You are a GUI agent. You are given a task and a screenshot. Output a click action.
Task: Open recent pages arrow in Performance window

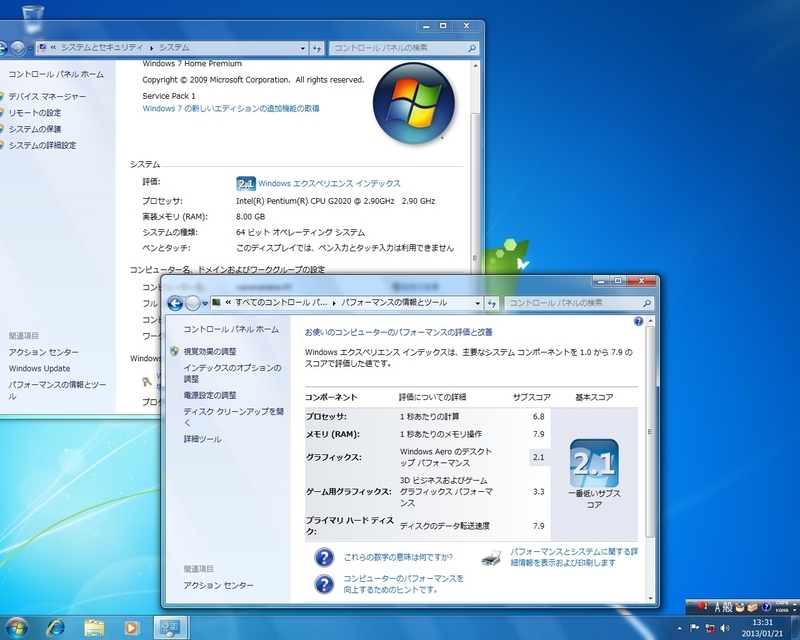click(205, 303)
